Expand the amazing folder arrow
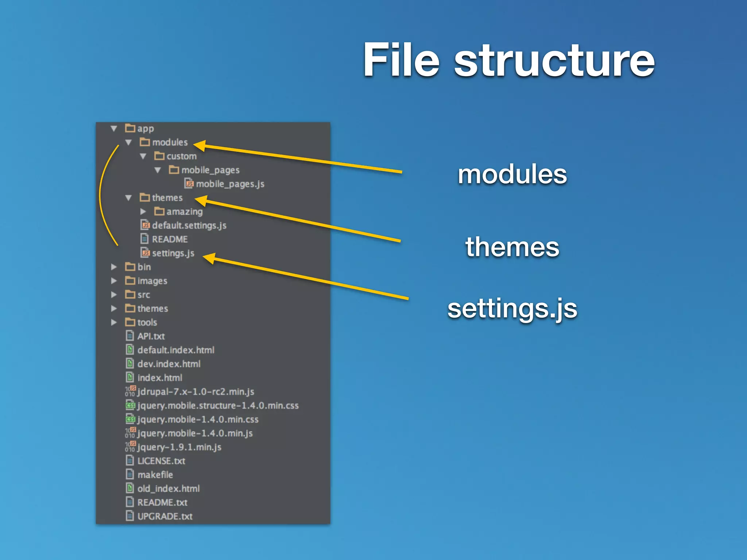This screenshot has width=747, height=560. (x=143, y=211)
